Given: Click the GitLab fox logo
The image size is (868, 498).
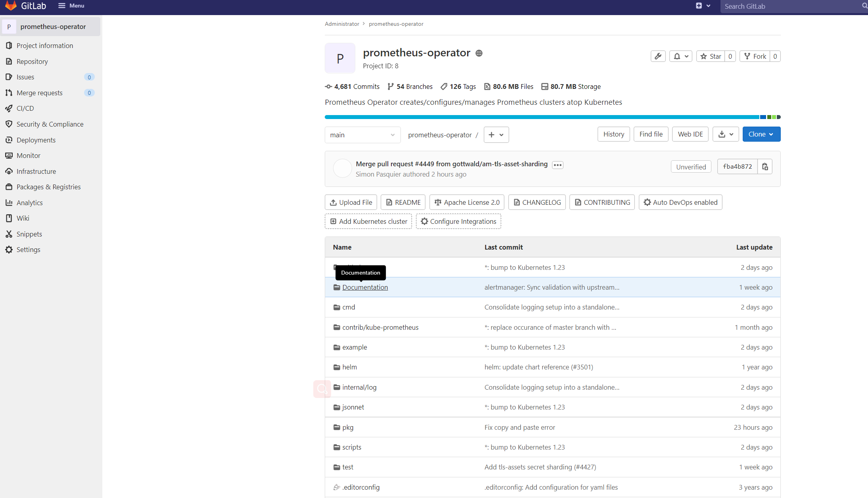Looking at the screenshot, I should point(11,6).
